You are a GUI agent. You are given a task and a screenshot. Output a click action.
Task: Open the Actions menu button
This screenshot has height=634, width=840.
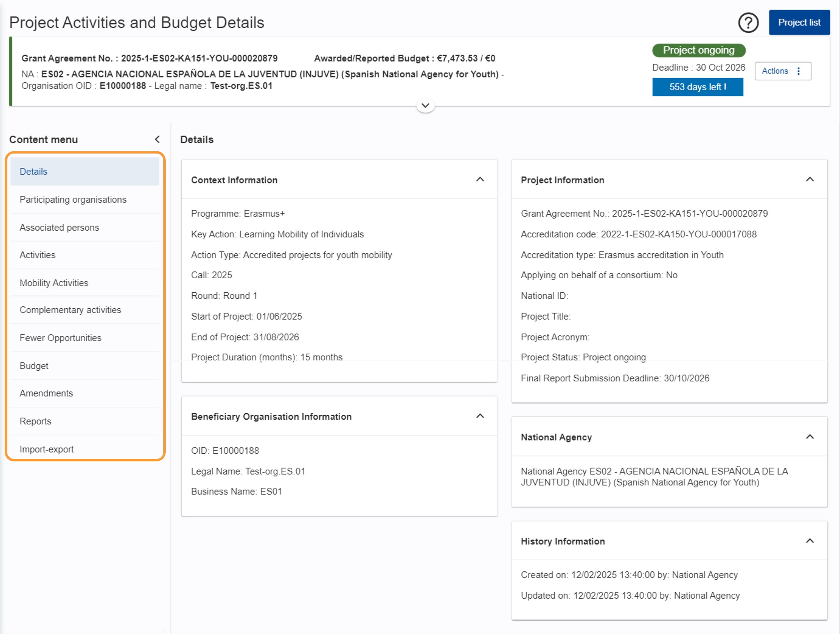782,71
